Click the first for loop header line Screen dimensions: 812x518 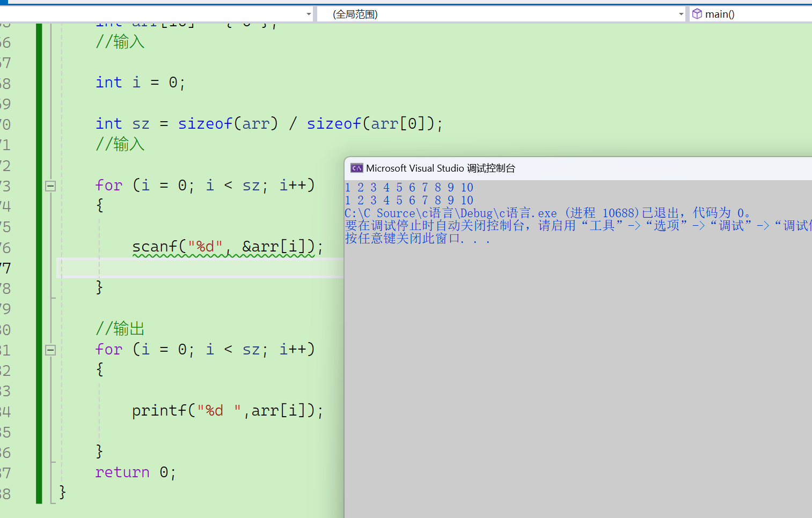click(x=205, y=186)
